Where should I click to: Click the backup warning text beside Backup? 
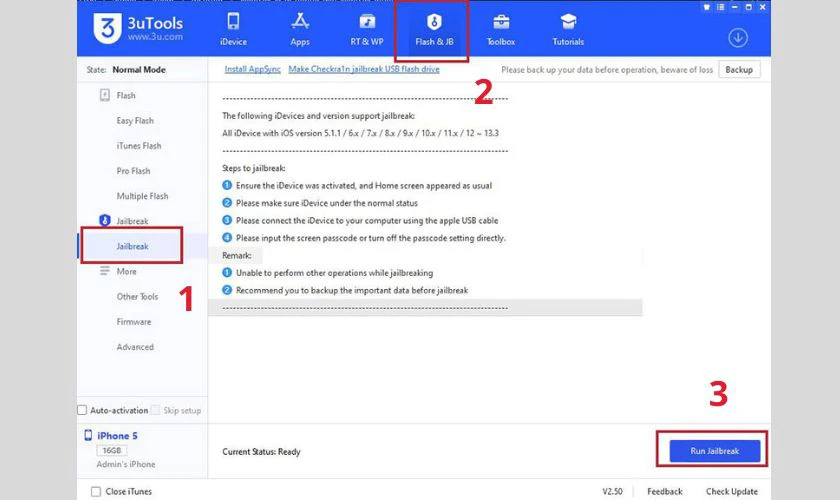pyautogui.click(x=607, y=70)
